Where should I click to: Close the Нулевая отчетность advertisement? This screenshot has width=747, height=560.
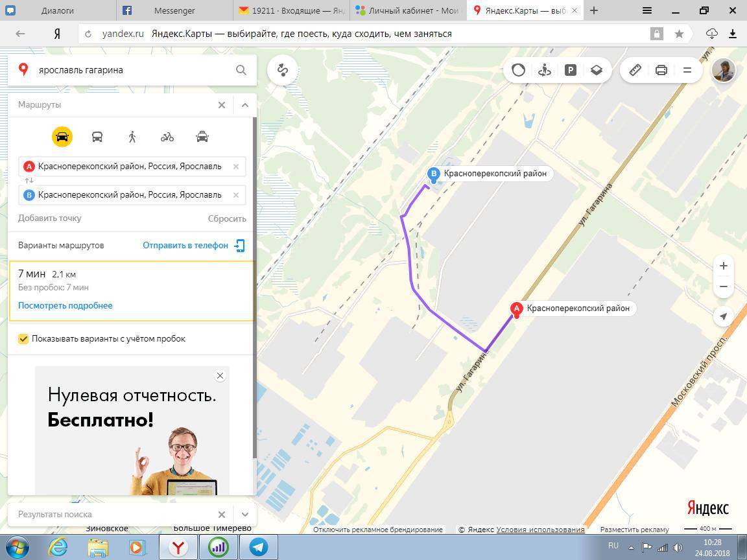[x=220, y=376]
